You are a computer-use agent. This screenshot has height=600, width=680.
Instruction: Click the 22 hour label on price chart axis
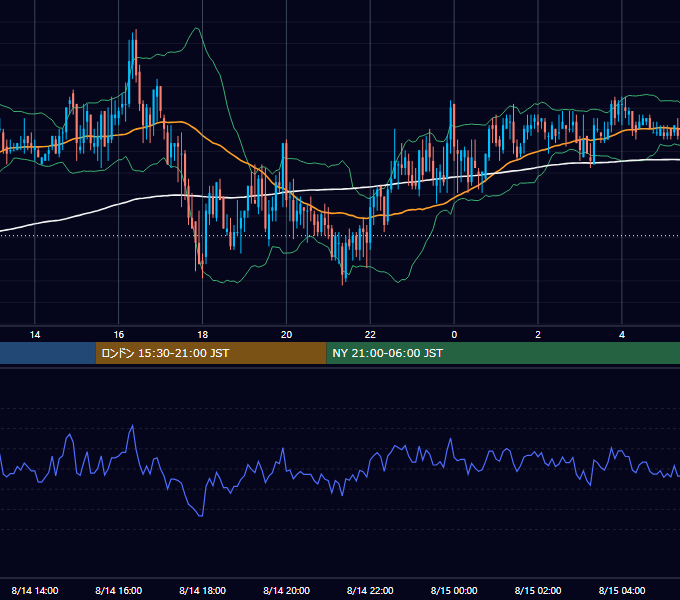tap(370, 335)
